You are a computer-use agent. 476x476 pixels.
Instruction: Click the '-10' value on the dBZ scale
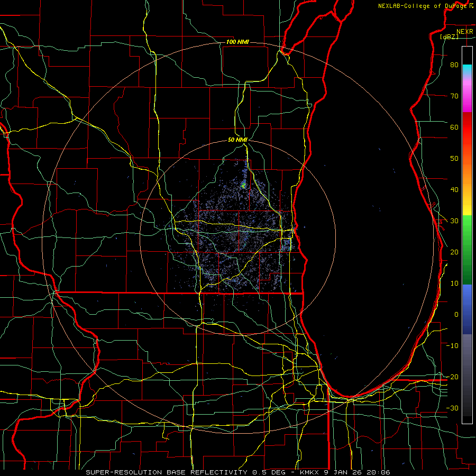coord(452,346)
